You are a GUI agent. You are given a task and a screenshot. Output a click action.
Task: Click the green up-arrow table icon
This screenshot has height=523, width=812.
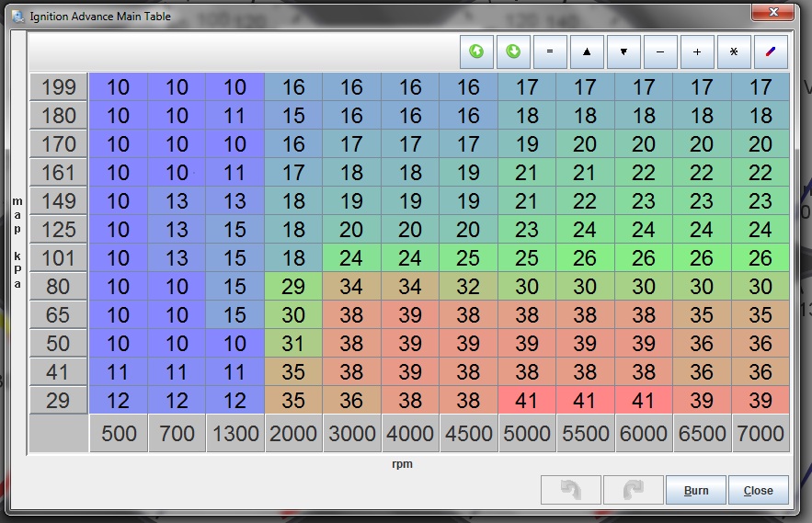476,51
